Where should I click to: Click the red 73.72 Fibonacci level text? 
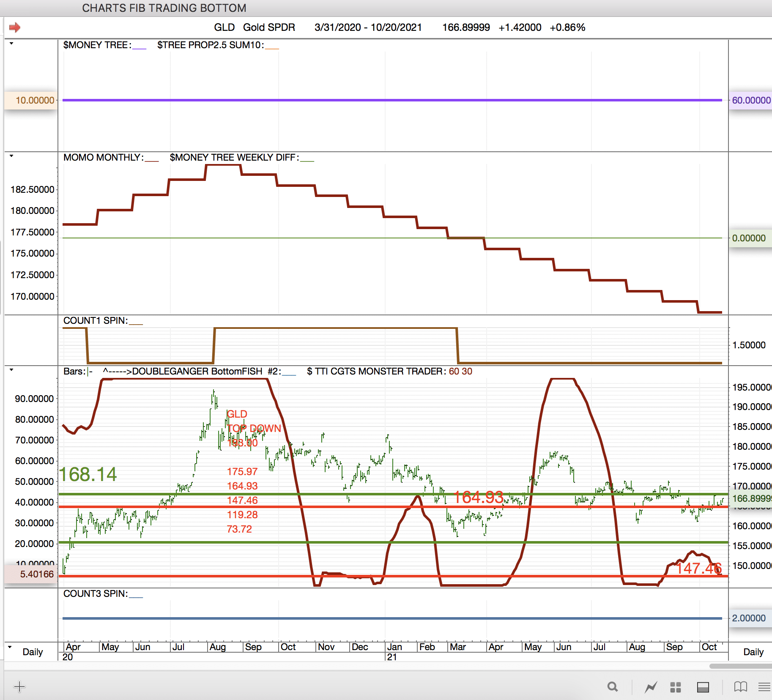pyautogui.click(x=239, y=529)
